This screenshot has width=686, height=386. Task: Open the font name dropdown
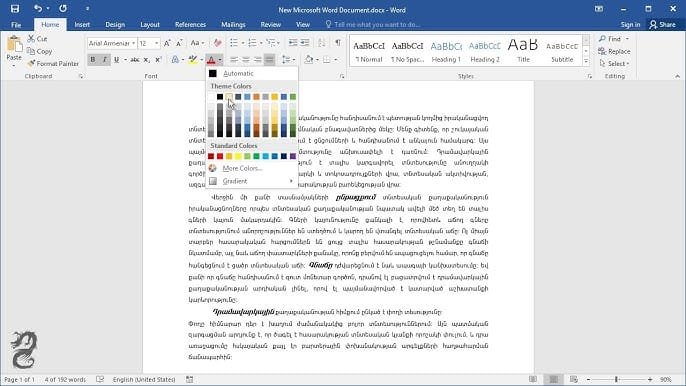click(133, 43)
